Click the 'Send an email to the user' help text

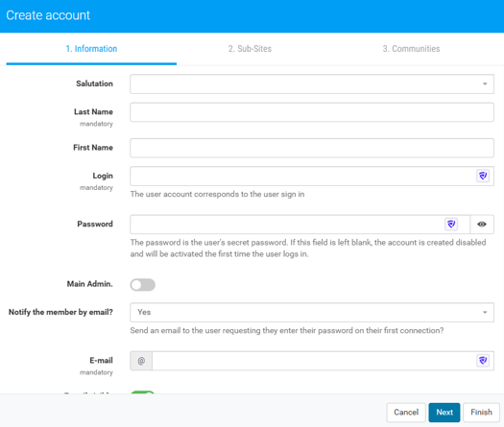287,331
